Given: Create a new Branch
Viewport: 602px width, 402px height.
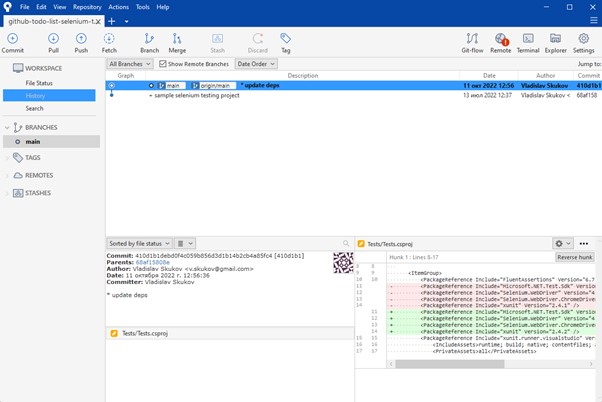Looking at the screenshot, I should (149, 39).
